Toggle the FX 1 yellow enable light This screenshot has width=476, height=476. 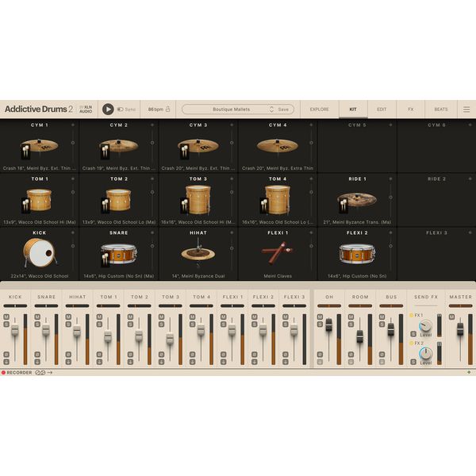(412, 316)
